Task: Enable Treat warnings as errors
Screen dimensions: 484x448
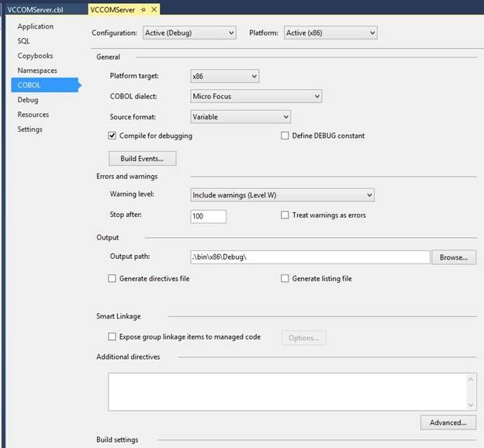Action: point(285,215)
